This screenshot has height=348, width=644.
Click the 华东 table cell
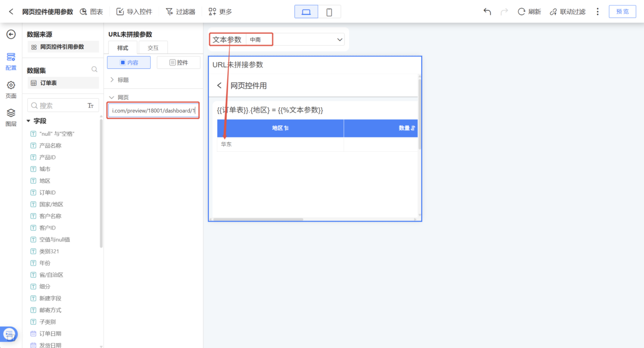280,144
